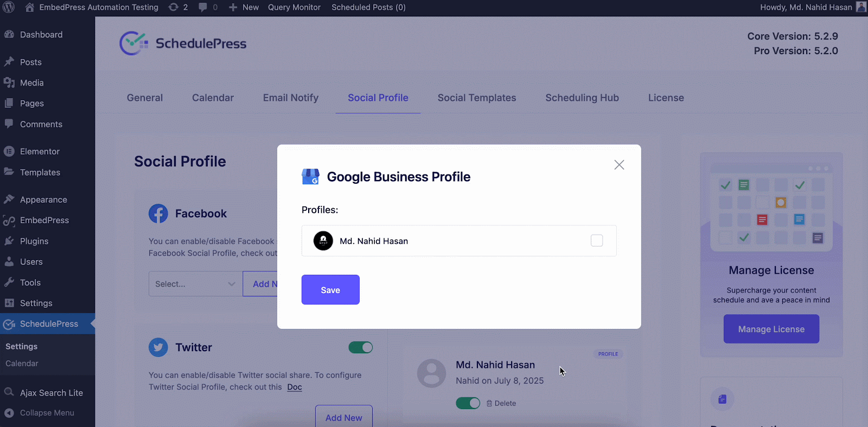Click the Users icon in sidebar
This screenshot has height=427, width=868.
coord(9,261)
